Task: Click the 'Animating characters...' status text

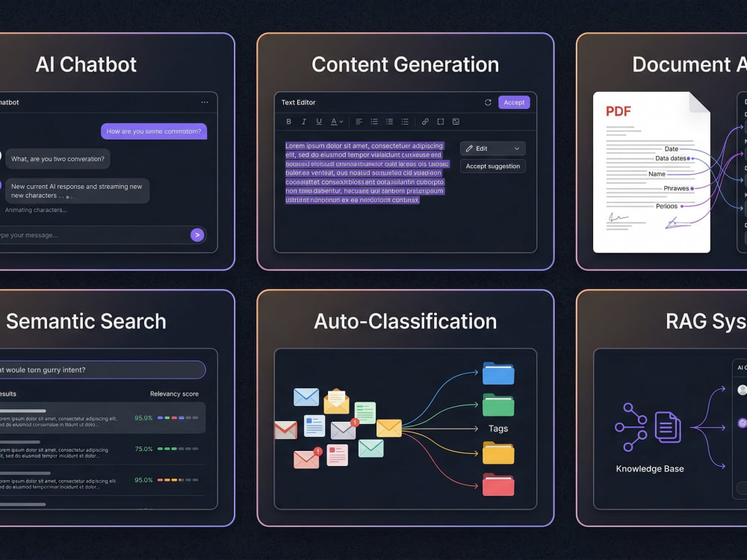Action: coord(36,210)
